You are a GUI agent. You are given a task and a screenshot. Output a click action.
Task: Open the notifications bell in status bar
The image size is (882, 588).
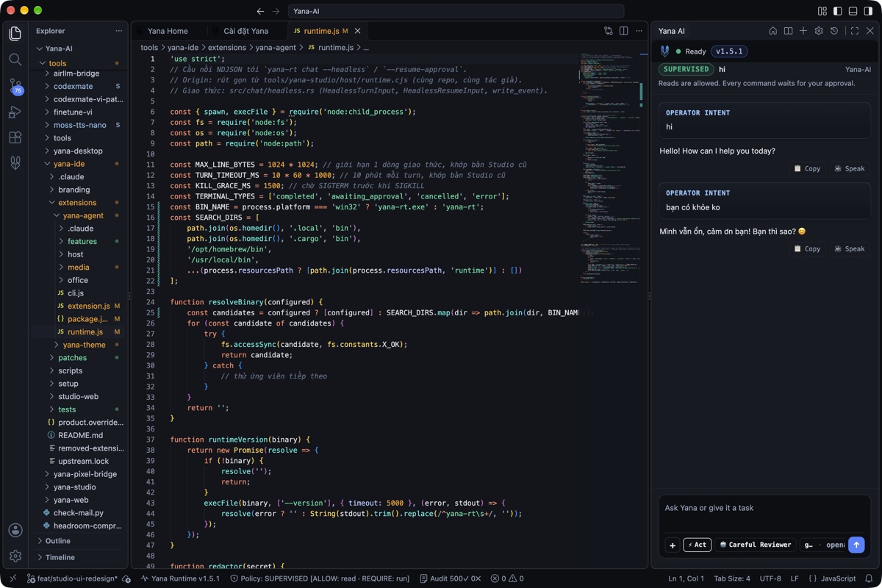point(869,578)
